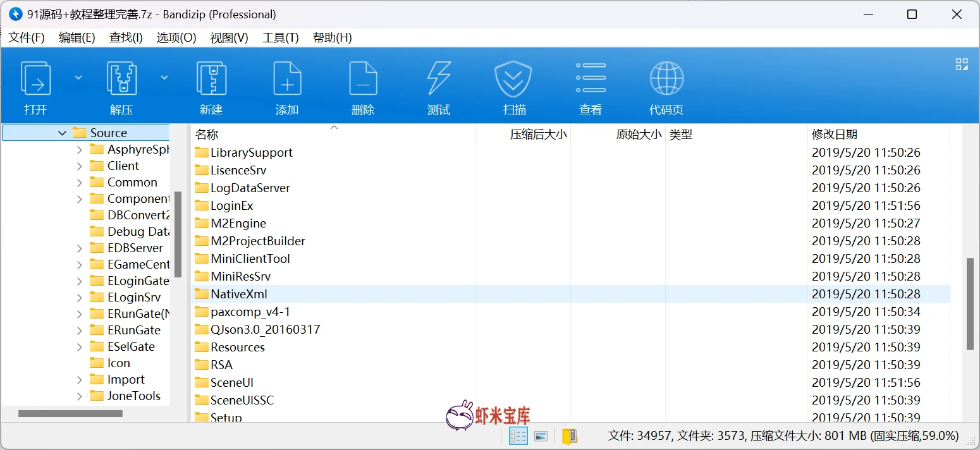The height and width of the screenshot is (450, 980).
Task: Select the LisenceSrv folder row
Action: tap(570, 170)
